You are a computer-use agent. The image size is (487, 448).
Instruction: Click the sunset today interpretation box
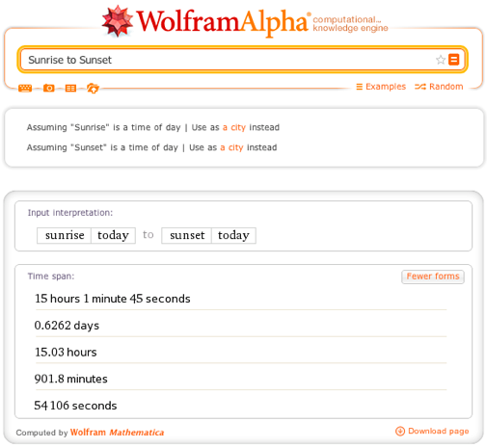pyautogui.click(x=208, y=235)
